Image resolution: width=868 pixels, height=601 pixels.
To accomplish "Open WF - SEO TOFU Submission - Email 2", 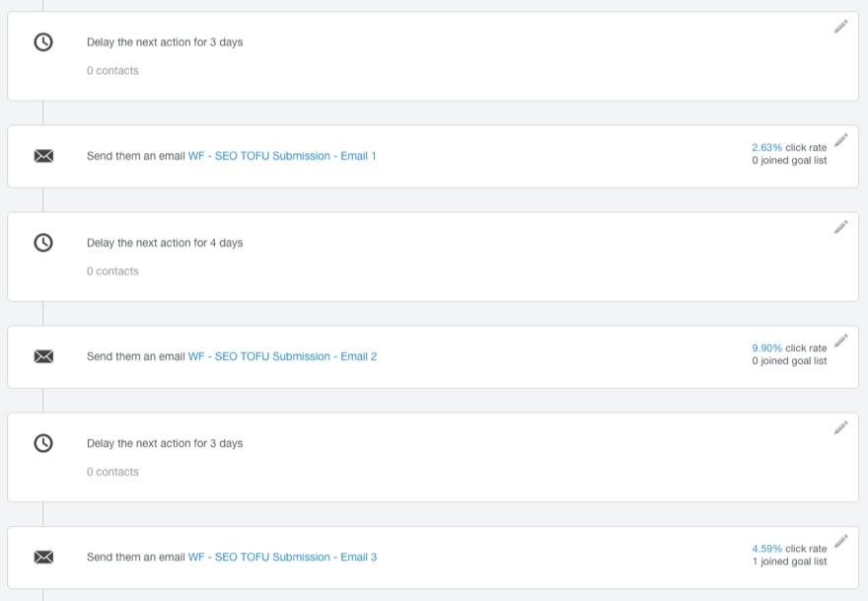I will point(282,356).
